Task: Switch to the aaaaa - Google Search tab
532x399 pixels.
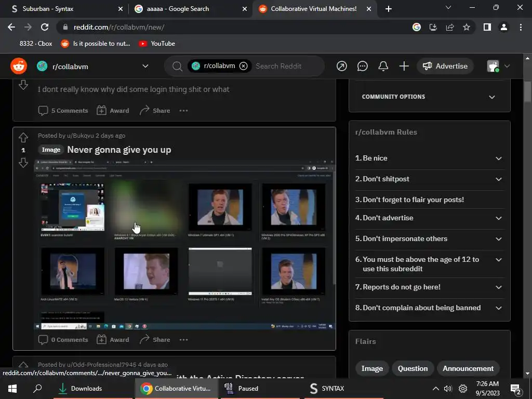Action: tap(189, 9)
